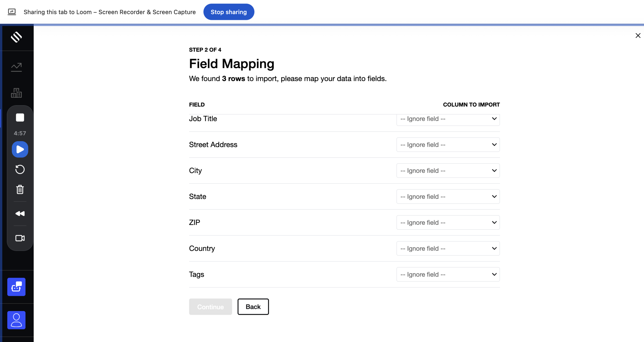Resume recording with the blue play button
The width and height of the screenshot is (644, 342).
[x=20, y=149]
